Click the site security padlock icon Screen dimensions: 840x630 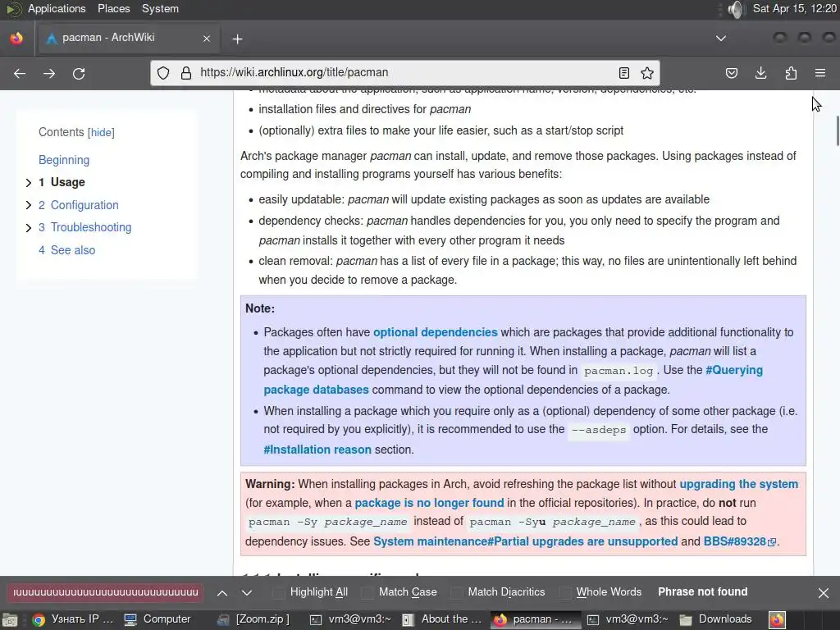pos(186,73)
